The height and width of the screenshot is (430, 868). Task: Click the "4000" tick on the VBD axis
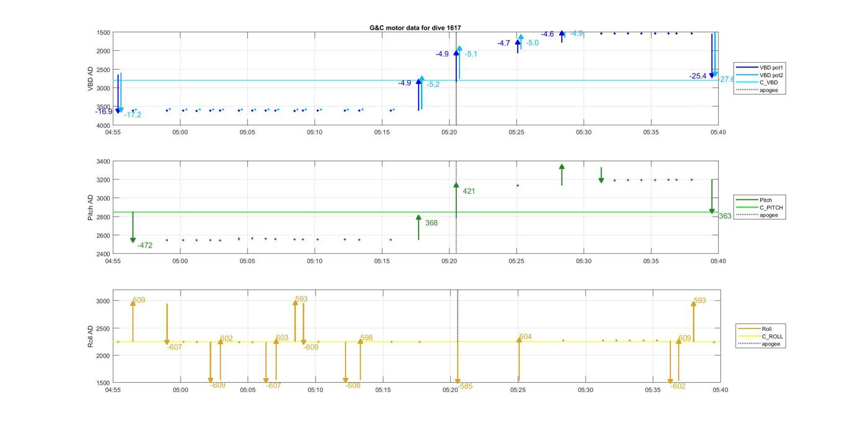[x=103, y=125]
